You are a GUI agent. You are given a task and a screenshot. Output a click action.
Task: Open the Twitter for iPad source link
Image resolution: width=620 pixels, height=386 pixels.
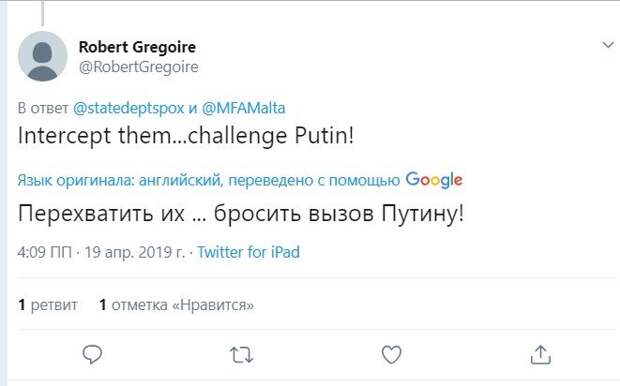248,252
